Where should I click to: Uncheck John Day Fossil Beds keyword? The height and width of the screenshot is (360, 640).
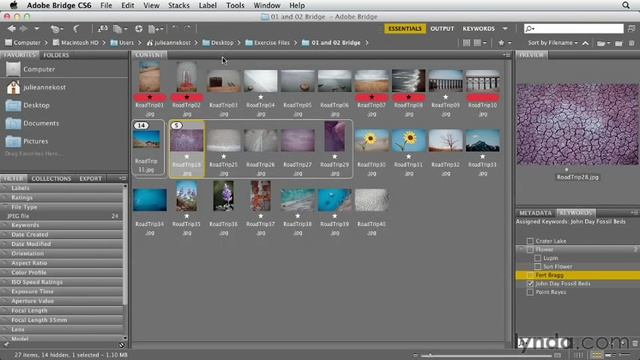(530, 284)
